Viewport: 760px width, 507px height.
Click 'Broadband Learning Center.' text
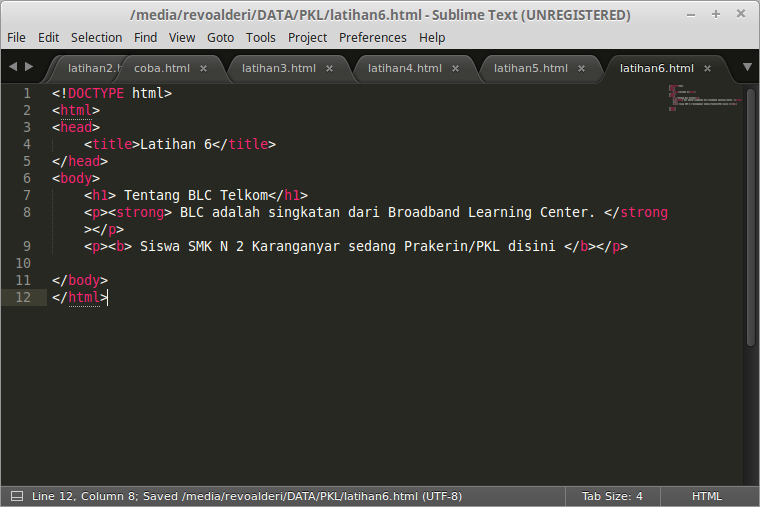click(x=491, y=212)
